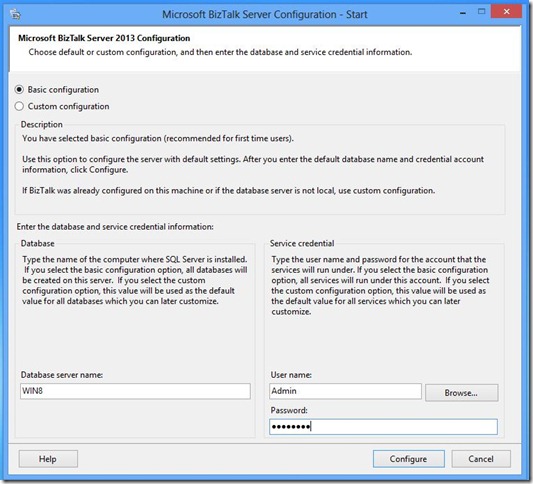Select the Basic configuration radio button
The image size is (533, 484).
[19, 90]
